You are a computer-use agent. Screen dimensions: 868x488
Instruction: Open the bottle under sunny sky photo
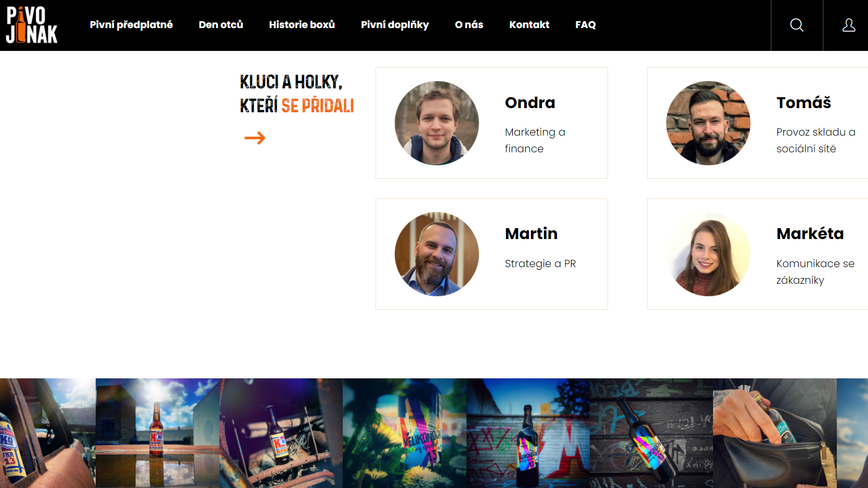tap(158, 433)
